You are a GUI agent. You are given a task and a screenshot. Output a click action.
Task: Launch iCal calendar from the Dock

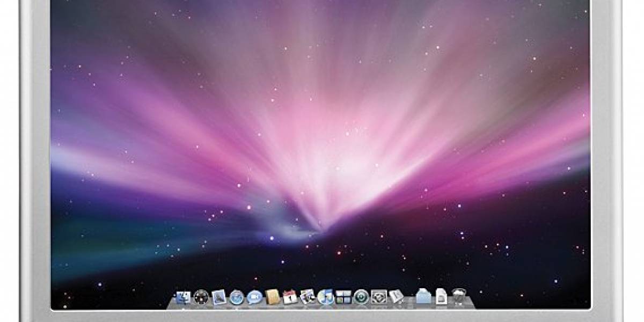(x=290, y=296)
